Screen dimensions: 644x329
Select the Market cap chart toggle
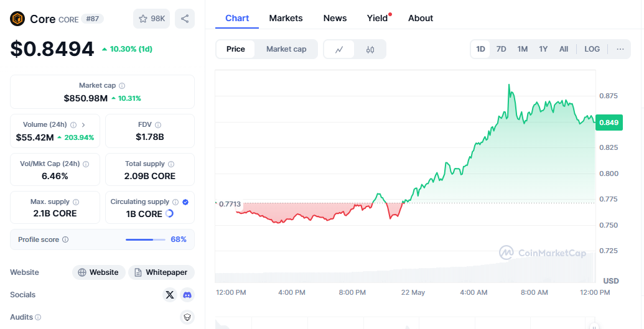286,49
